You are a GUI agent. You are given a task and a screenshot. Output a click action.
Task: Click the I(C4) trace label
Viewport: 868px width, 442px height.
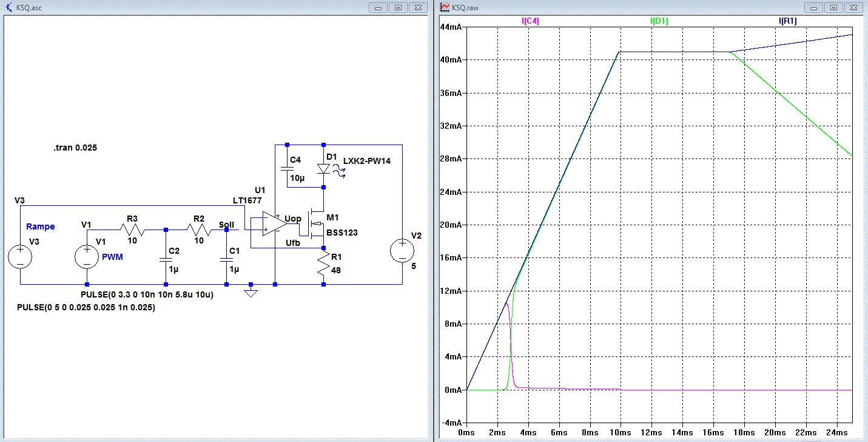(x=530, y=21)
